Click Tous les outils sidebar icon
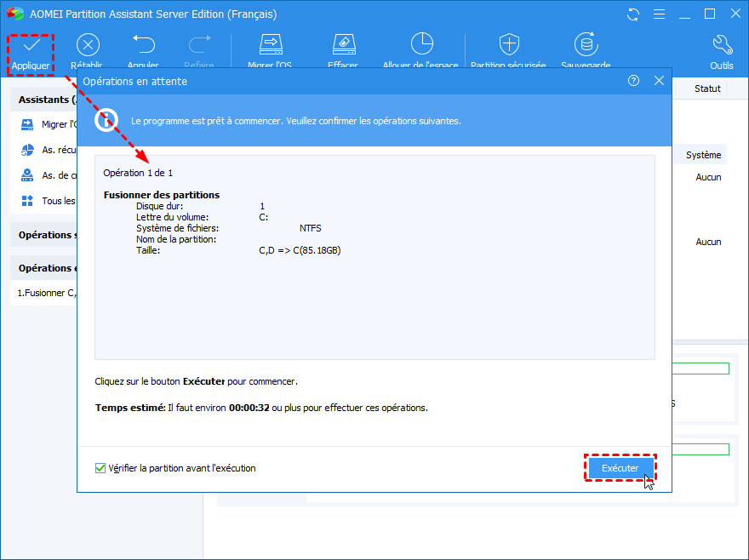749x560 pixels. click(x=27, y=201)
